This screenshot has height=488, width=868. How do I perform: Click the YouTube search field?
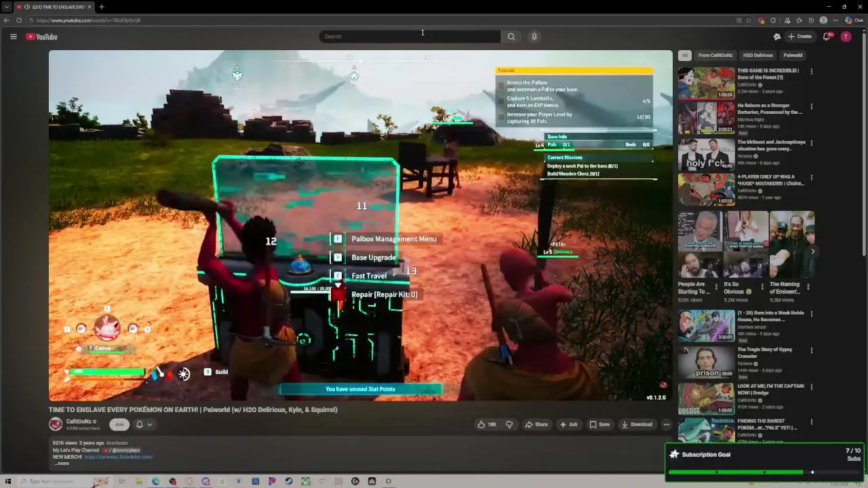point(410,37)
